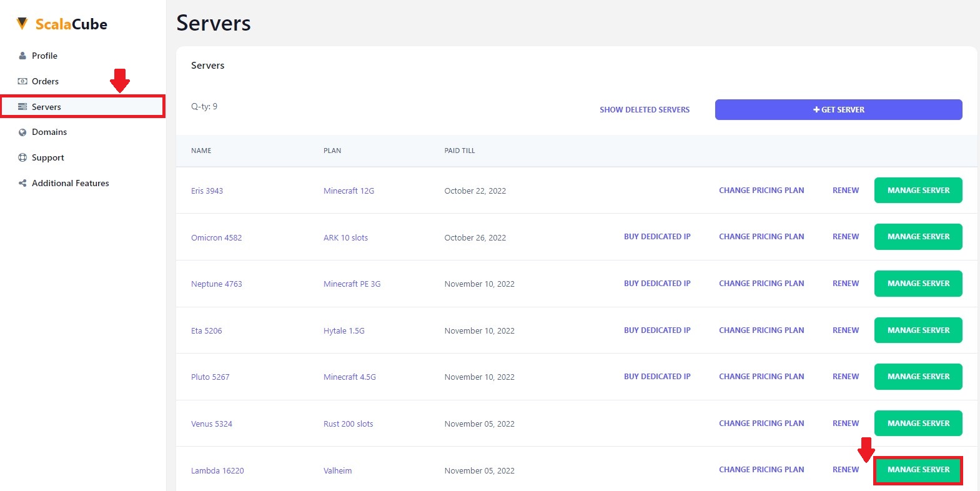Open Support section
The height and width of the screenshot is (491, 980).
point(48,157)
